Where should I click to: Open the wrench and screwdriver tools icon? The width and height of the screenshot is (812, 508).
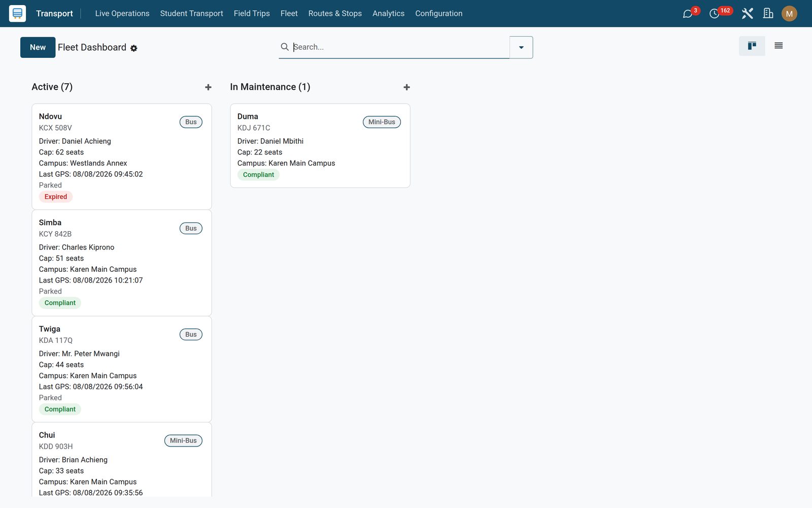pyautogui.click(x=747, y=14)
